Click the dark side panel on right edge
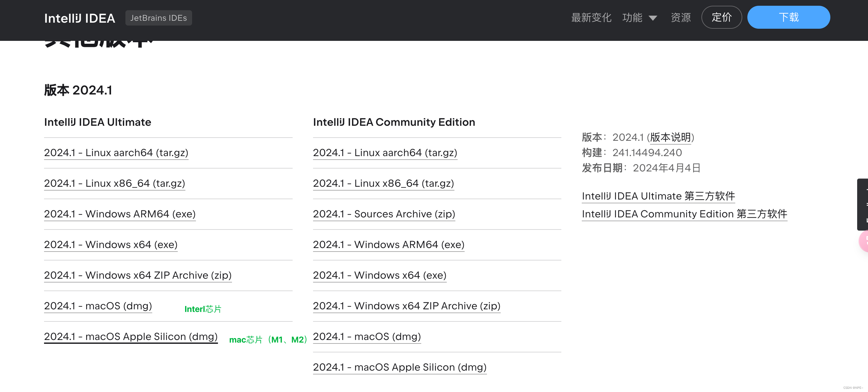This screenshot has width=868, height=392. coord(863,205)
